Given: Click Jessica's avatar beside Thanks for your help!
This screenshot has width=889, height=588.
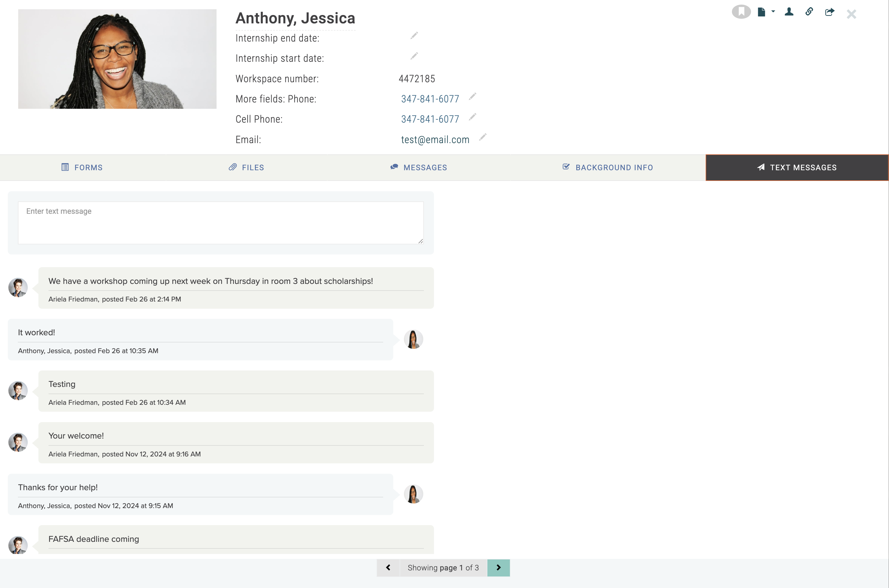Looking at the screenshot, I should pos(413,494).
